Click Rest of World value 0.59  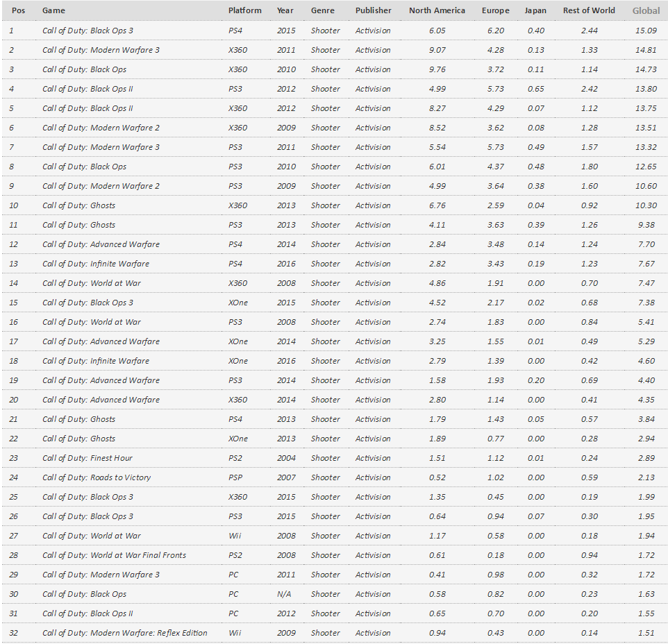589,477
